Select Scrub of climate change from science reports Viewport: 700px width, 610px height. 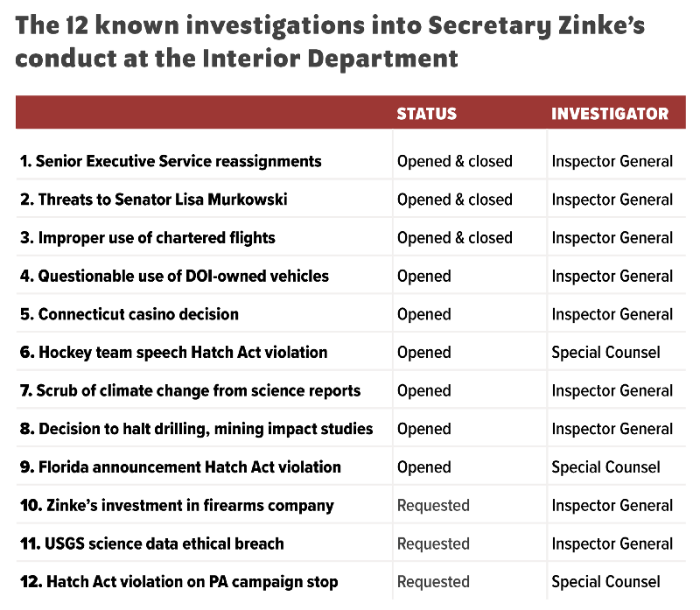click(190, 390)
